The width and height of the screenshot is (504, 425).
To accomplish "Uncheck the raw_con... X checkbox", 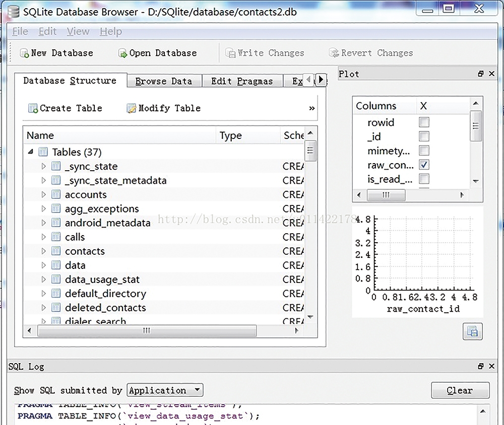I will (424, 165).
